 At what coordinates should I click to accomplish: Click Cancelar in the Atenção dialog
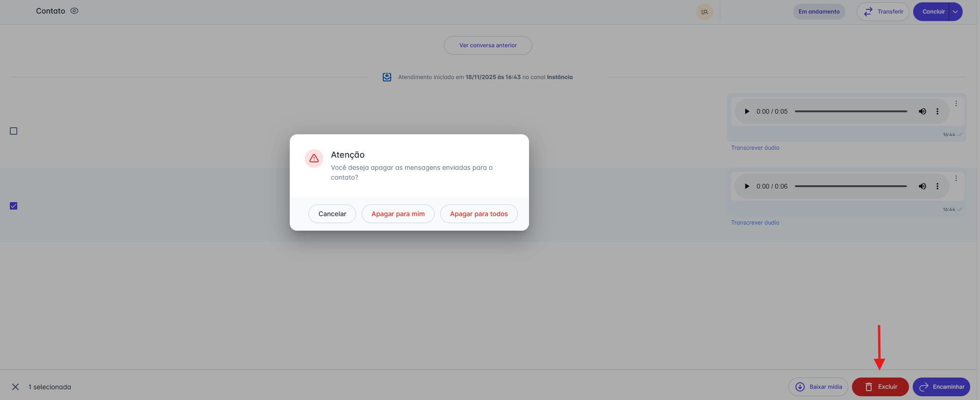click(332, 214)
